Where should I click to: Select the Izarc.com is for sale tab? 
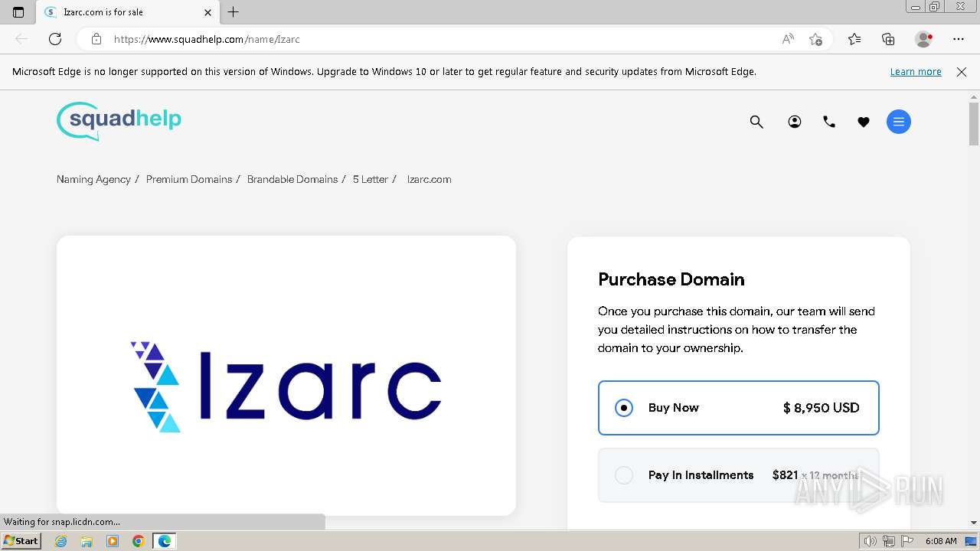point(126,12)
